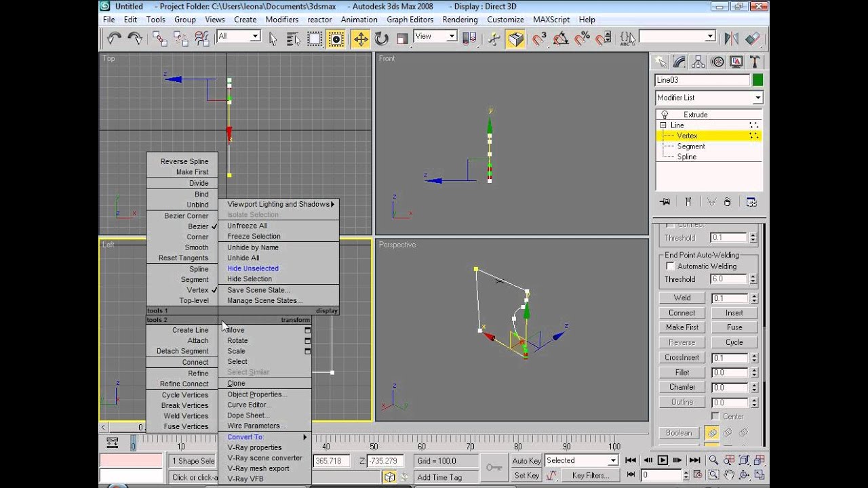
Task: Open the MAXScript menu
Action: pyautogui.click(x=551, y=20)
